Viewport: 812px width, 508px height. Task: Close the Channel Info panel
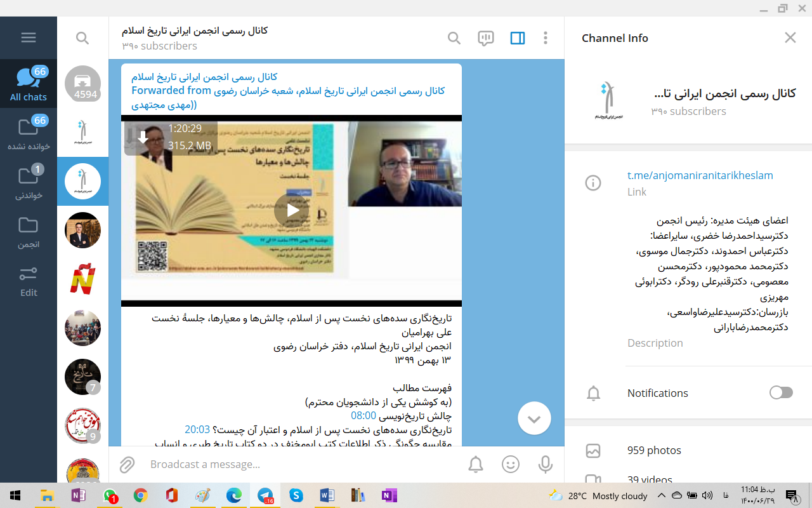[x=790, y=38]
